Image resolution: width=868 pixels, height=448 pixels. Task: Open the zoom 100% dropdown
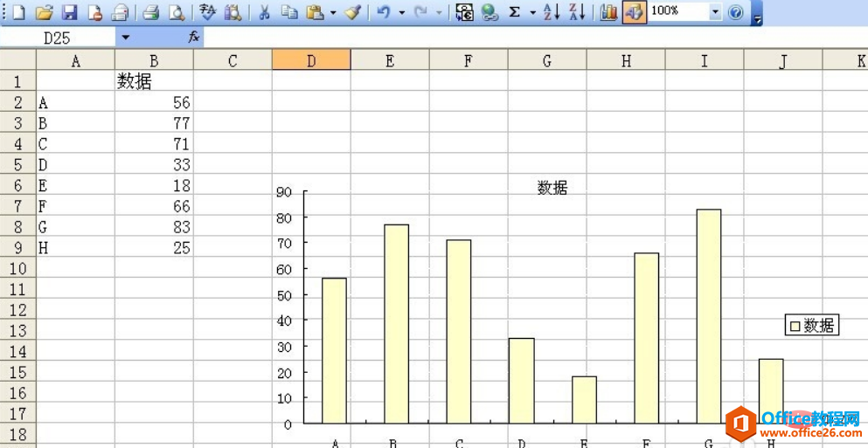pyautogui.click(x=716, y=11)
